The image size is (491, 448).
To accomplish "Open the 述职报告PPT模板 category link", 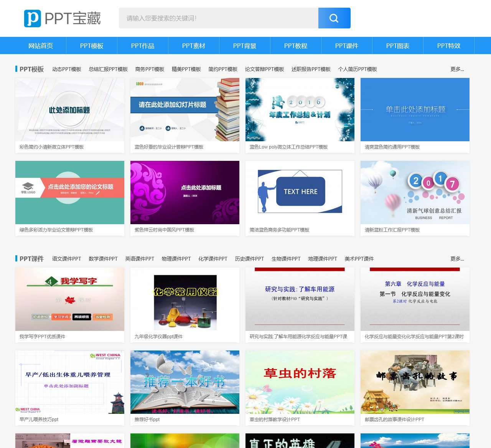I will pos(311,69).
